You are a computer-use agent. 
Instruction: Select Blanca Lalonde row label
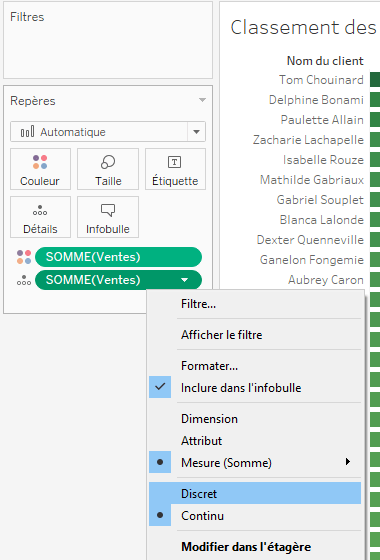coord(321,220)
